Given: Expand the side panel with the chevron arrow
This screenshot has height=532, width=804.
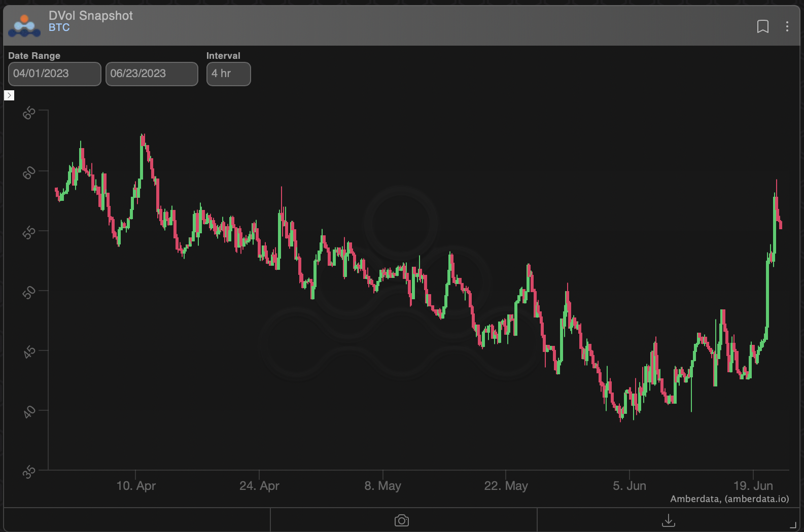Looking at the screenshot, I should click(x=9, y=95).
